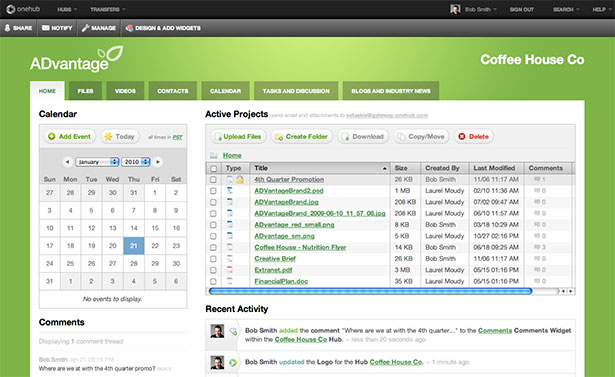Expand the Hubs menu
615x377 pixels.
(67, 9)
